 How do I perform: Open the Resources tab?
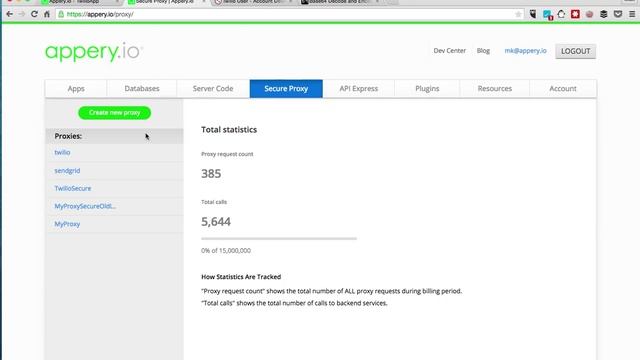coord(495,89)
